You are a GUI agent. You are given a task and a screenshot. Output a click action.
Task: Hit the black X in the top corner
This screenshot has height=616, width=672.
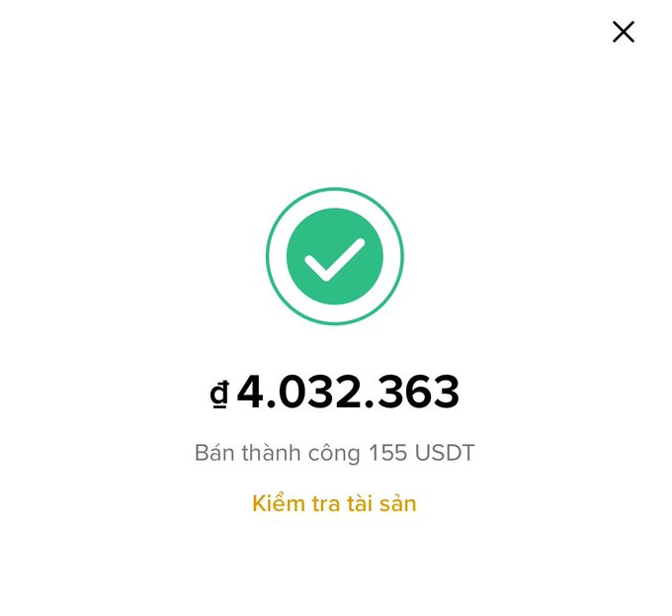tap(624, 32)
